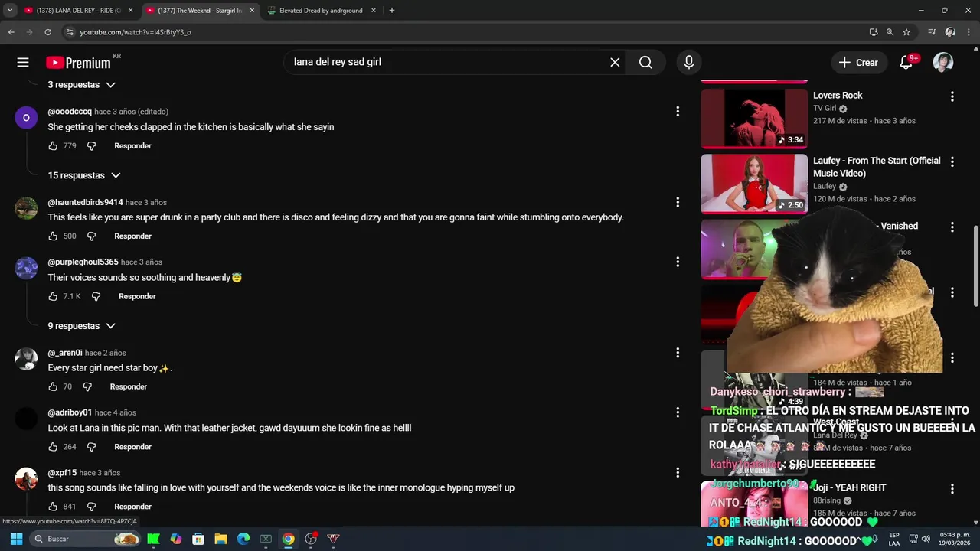Close the Elevated Dread tab
Image resolution: width=980 pixels, height=551 pixels.
(374, 11)
